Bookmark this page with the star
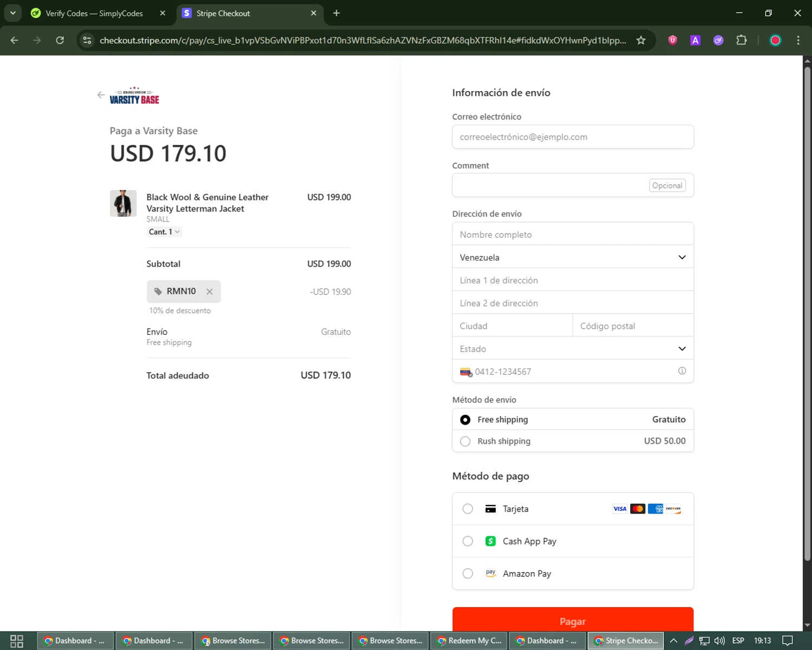 pyautogui.click(x=641, y=40)
